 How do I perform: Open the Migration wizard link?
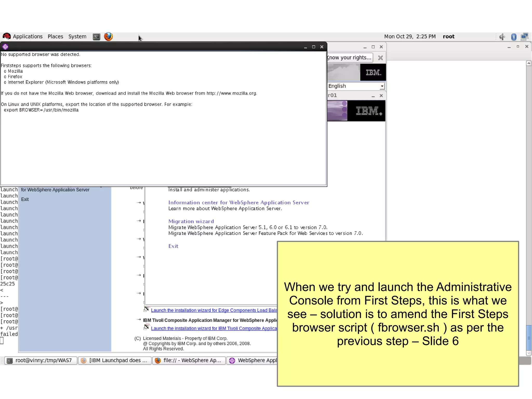click(x=191, y=221)
